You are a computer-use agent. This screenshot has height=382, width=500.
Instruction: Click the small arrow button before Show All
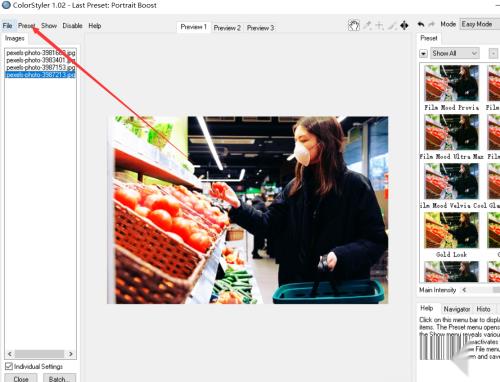423,54
